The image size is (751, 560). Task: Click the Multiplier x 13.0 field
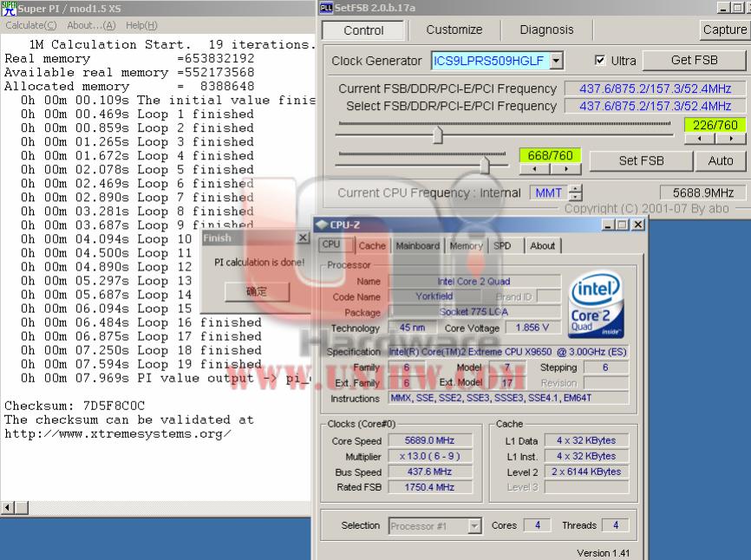click(x=429, y=456)
